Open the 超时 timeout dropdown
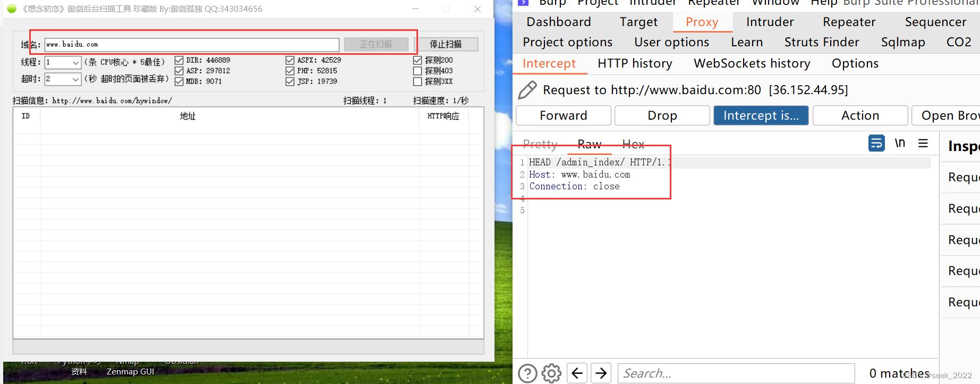980x384 pixels. pos(63,79)
